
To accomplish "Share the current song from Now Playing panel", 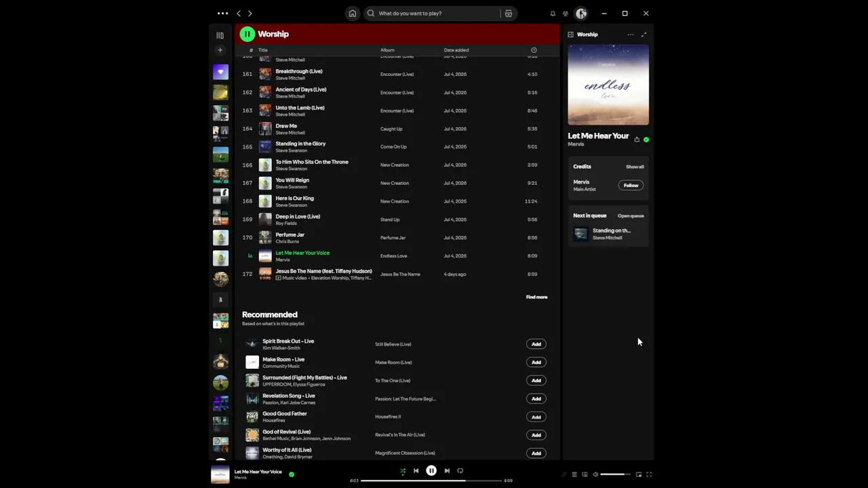I will click(x=637, y=140).
